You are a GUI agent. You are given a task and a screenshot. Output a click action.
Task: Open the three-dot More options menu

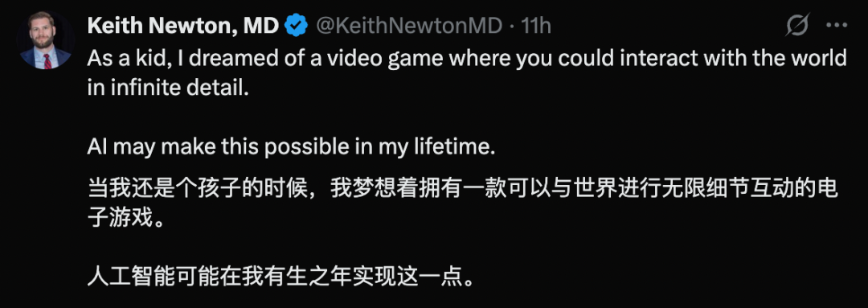click(837, 26)
